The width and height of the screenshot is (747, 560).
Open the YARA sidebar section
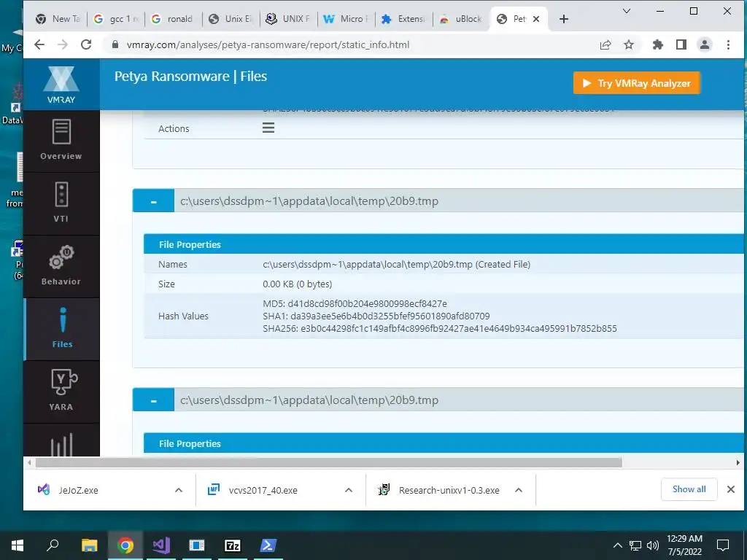click(x=61, y=392)
